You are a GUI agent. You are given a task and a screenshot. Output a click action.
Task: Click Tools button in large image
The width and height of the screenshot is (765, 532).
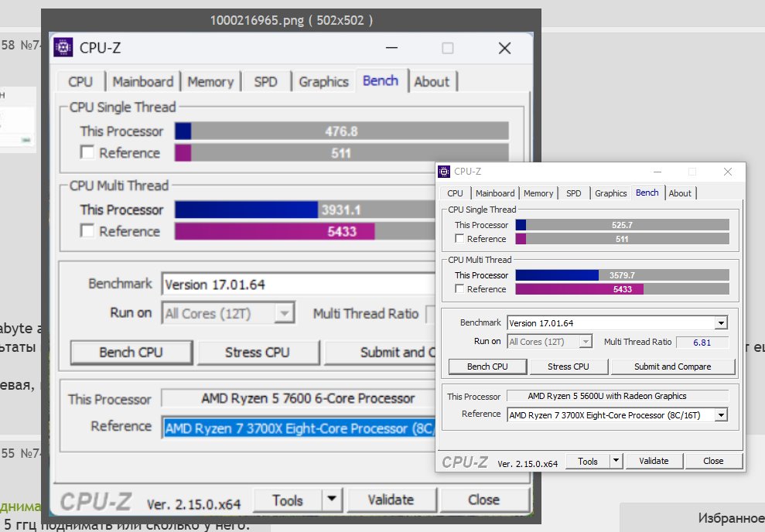pos(288,500)
